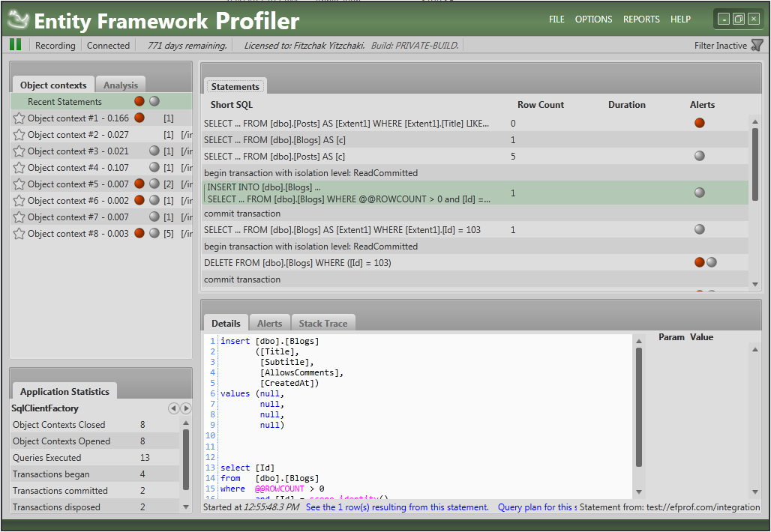Star Object context #7
The height and width of the screenshot is (532, 771).
pos(19,217)
